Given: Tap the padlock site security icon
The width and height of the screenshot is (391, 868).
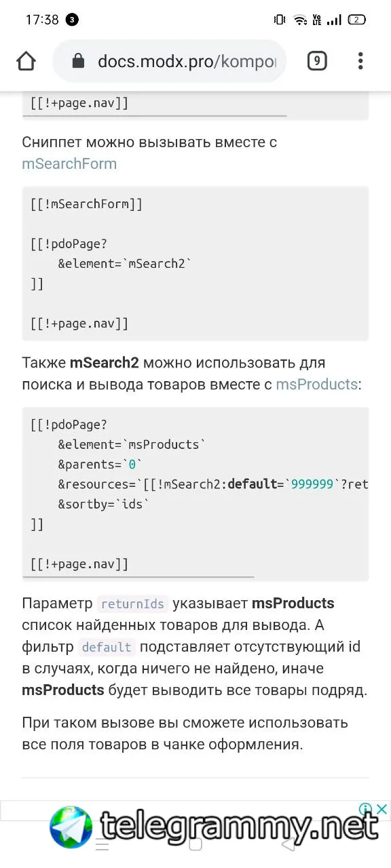Looking at the screenshot, I should (77, 62).
